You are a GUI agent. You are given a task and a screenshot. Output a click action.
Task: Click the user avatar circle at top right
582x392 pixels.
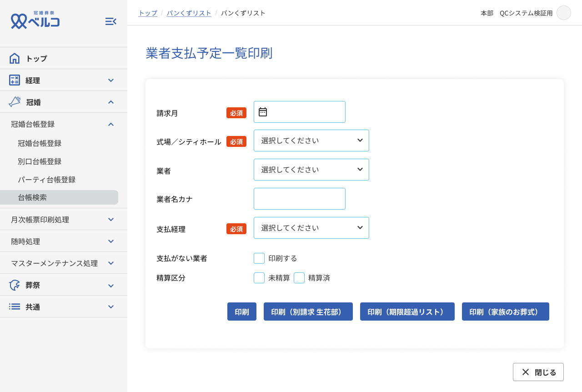coord(563,13)
